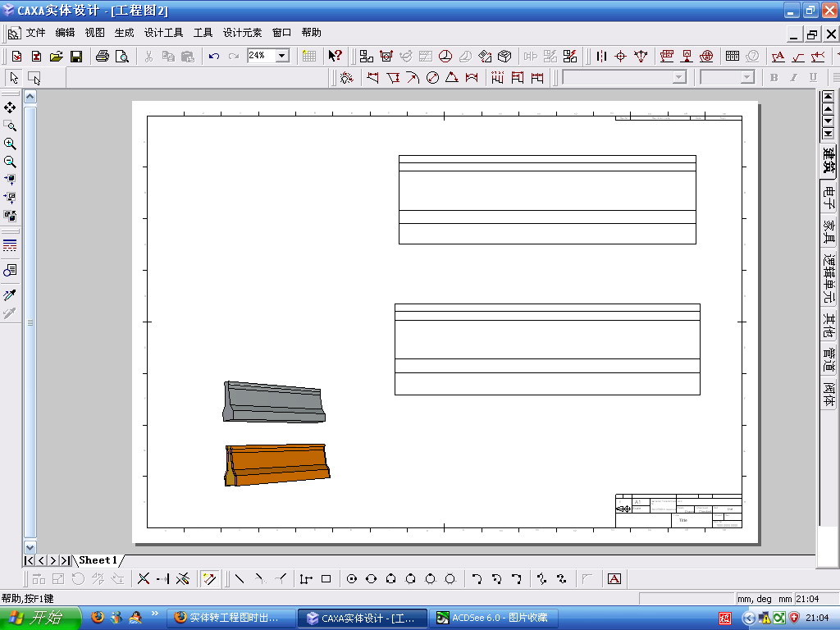This screenshot has width=840, height=630.
Task: Expand the font name combo box
Action: [x=679, y=78]
